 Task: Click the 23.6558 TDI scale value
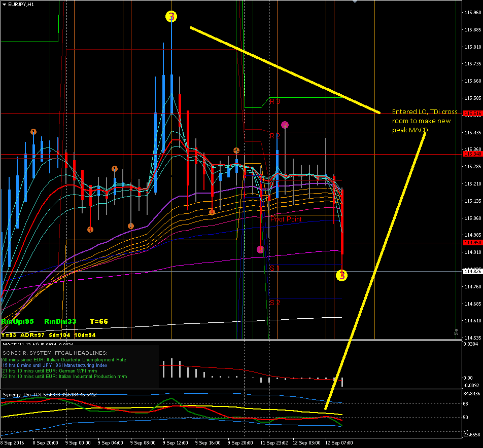[472, 435]
